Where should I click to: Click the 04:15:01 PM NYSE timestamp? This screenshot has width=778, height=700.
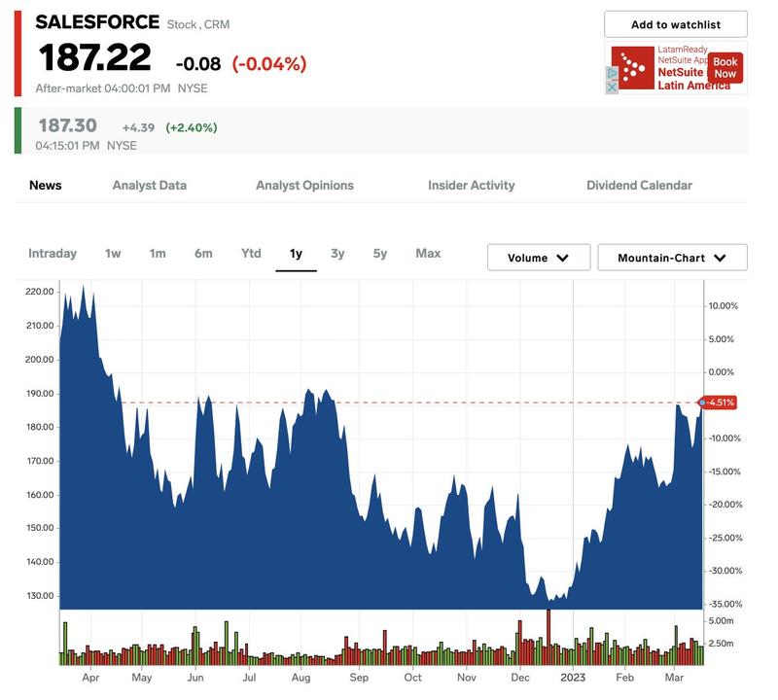[86, 146]
